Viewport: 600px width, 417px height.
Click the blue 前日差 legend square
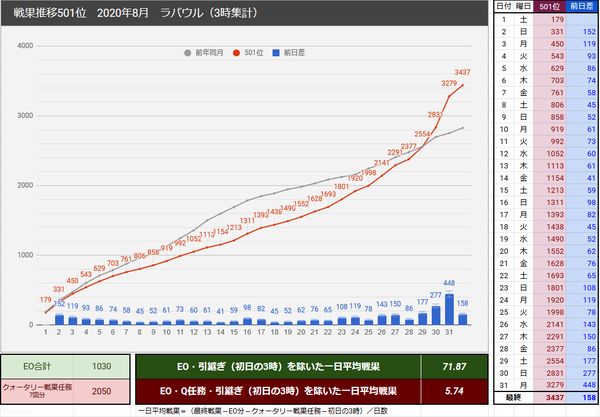click(x=276, y=53)
